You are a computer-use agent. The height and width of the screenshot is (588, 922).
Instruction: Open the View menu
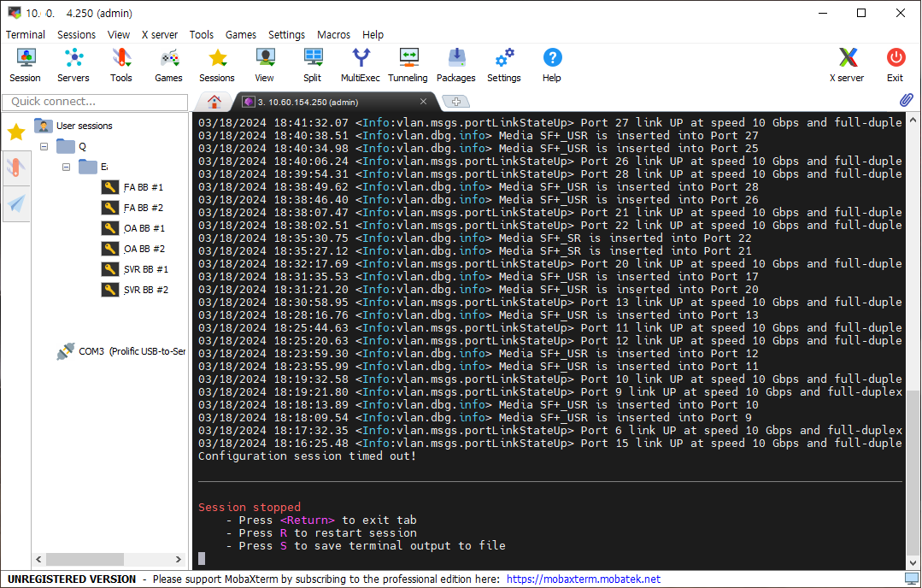coord(119,35)
